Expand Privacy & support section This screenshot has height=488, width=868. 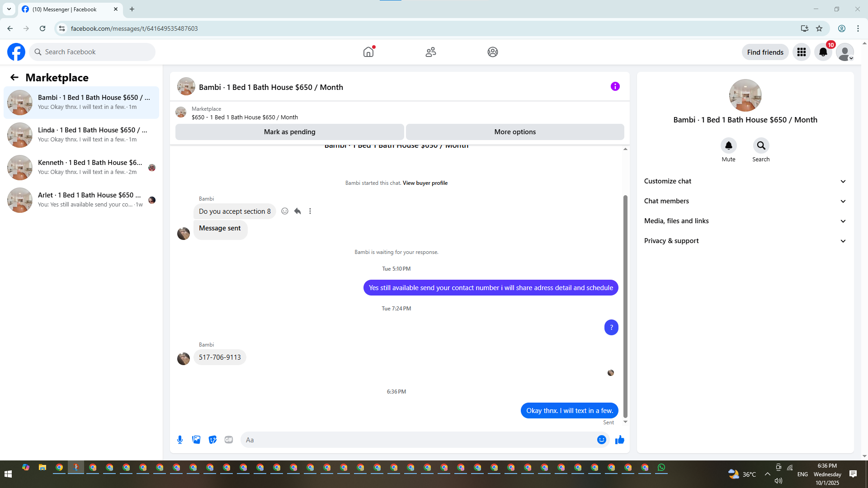coord(745,241)
